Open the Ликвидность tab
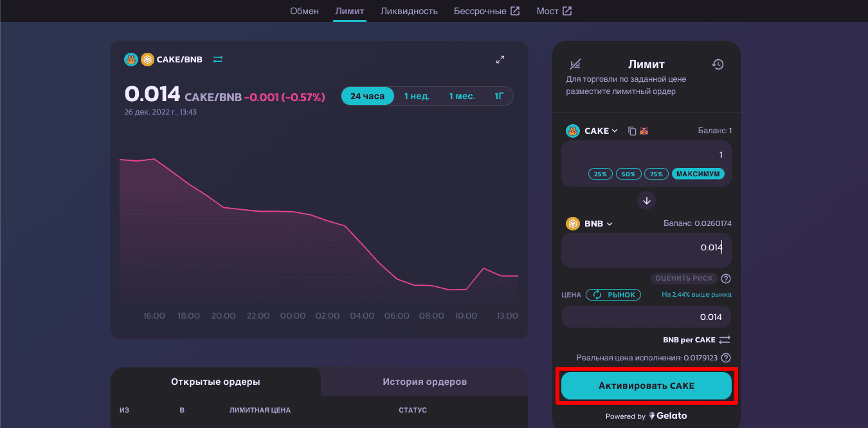The width and height of the screenshot is (868, 428). [x=409, y=11]
